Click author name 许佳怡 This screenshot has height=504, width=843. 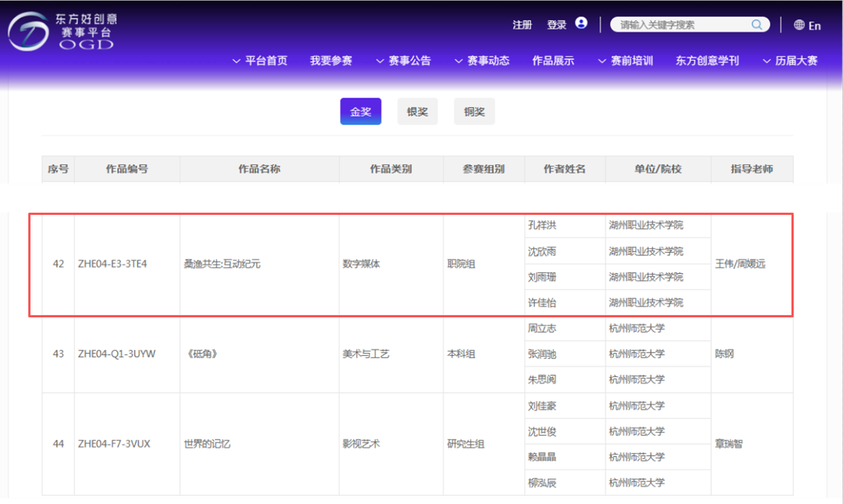pos(542,302)
